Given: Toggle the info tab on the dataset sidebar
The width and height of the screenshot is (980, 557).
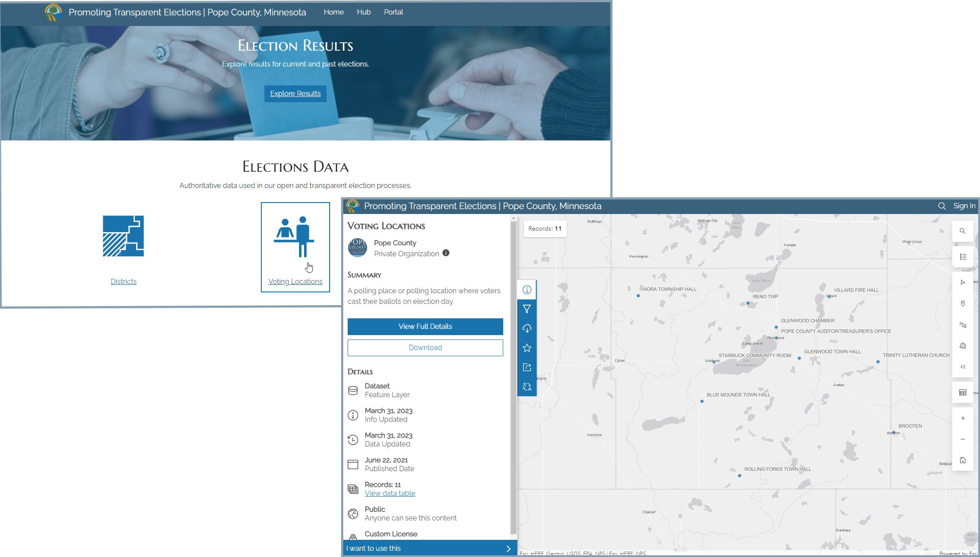Looking at the screenshot, I should coord(527,289).
